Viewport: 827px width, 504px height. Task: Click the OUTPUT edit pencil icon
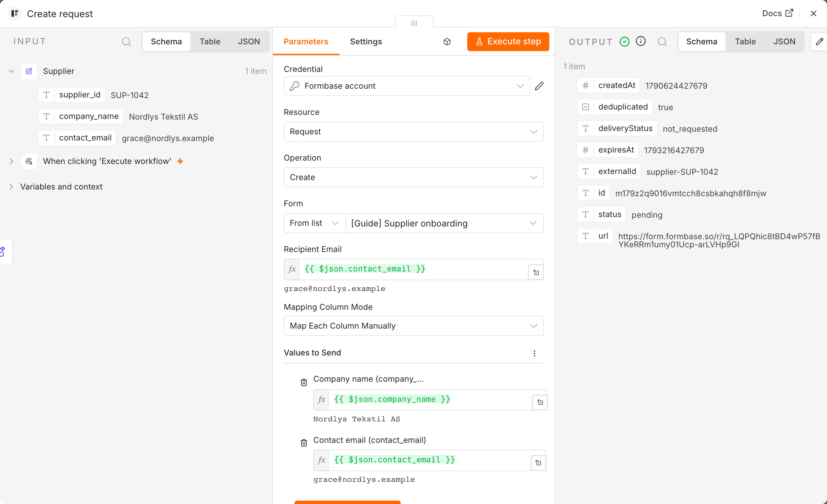[x=820, y=42]
